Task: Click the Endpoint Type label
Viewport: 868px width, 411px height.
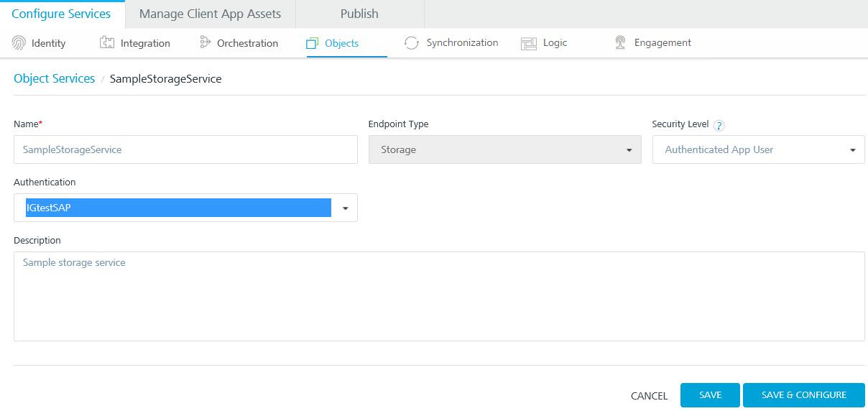Action: point(399,124)
